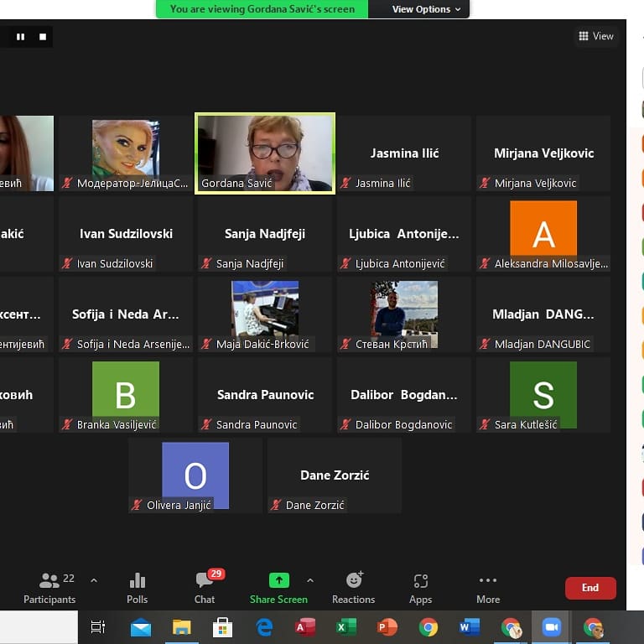Click the green Share Screen icon
The image size is (644, 644).
(278, 580)
